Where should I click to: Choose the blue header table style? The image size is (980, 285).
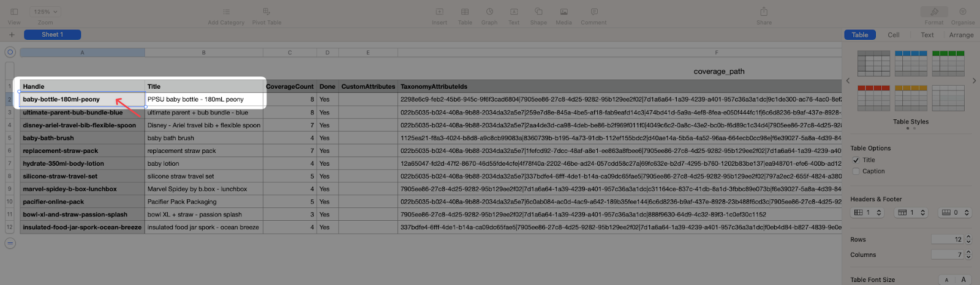click(x=911, y=63)
